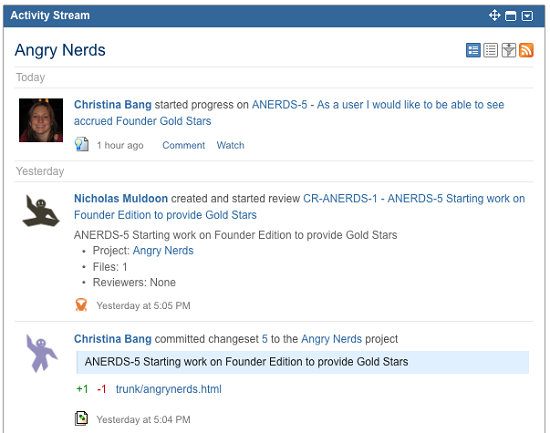Viewport: 550px width, 433px height.
Task: Click Christina Bang's profile photo
Action: click(x=41, y=120)
